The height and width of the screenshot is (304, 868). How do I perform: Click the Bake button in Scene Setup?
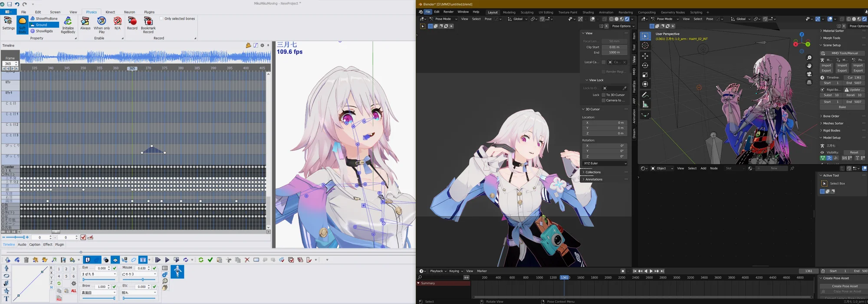(x=842, y=107)
